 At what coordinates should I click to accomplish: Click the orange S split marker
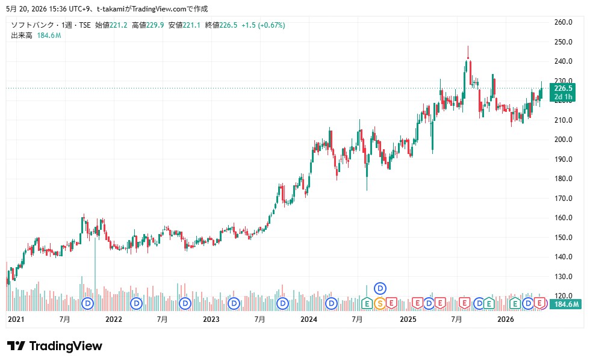(x=380, y=303)
